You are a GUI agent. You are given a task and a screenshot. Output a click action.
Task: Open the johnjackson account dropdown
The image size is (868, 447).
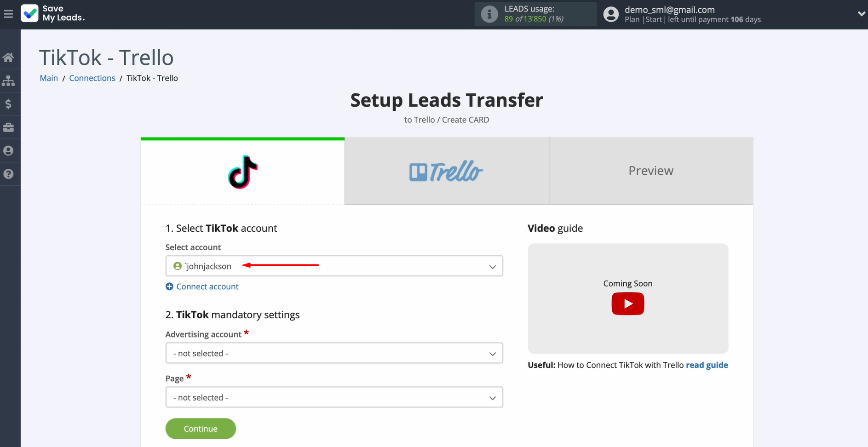click(x=334, y=266)
